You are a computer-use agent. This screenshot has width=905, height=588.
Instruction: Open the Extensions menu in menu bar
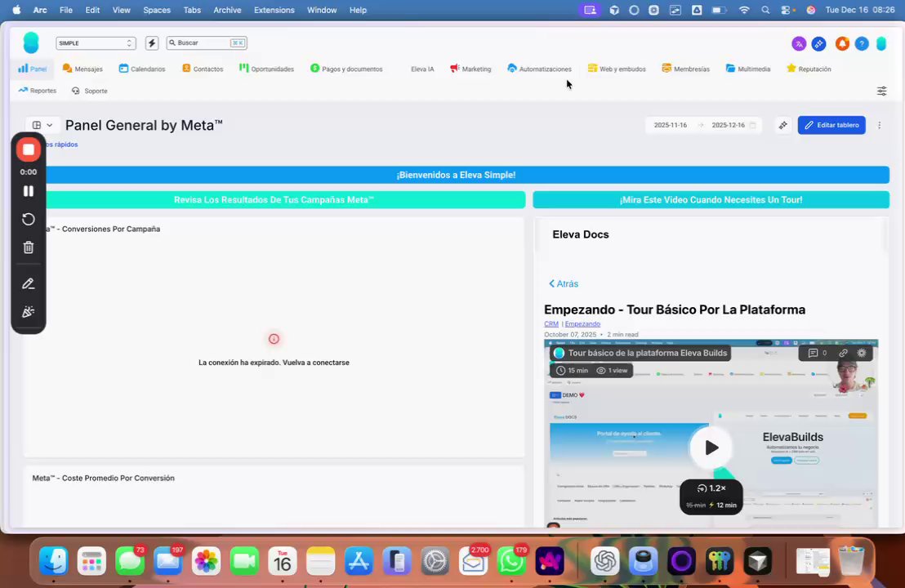click(274, 10)
